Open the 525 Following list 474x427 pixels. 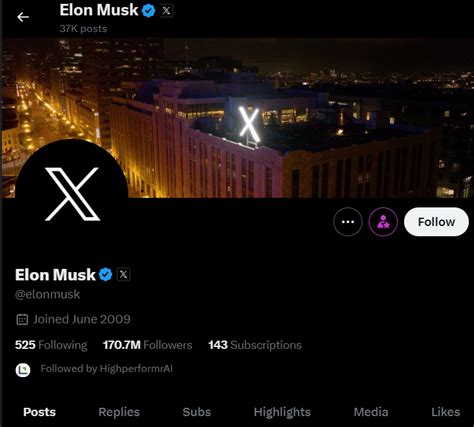click(x=51, y=345)
